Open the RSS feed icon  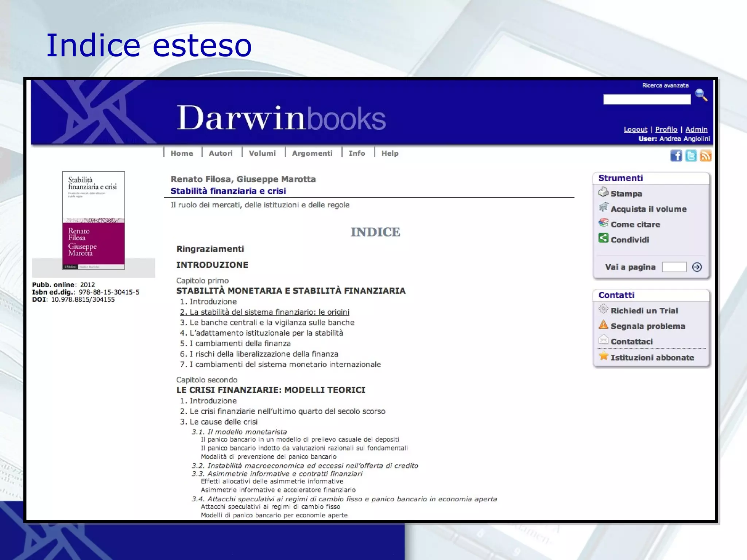[706, 156]
